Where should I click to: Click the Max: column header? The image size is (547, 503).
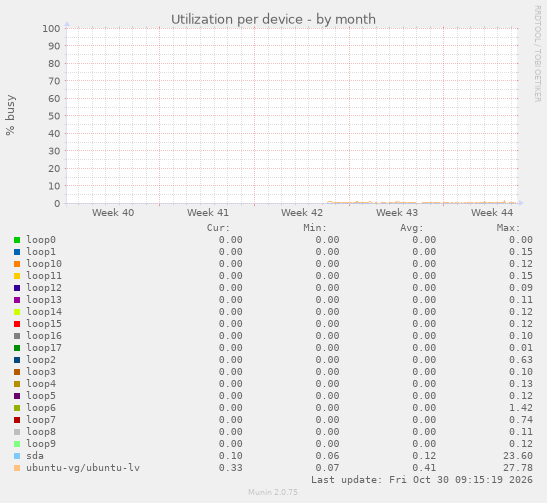[x=509, y=228]
